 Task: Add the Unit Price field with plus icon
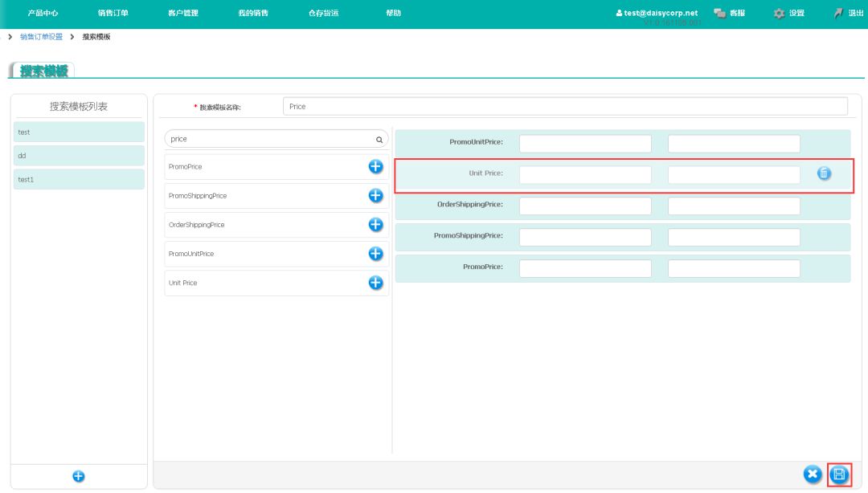pyautogui.click(x=375, y=283)
